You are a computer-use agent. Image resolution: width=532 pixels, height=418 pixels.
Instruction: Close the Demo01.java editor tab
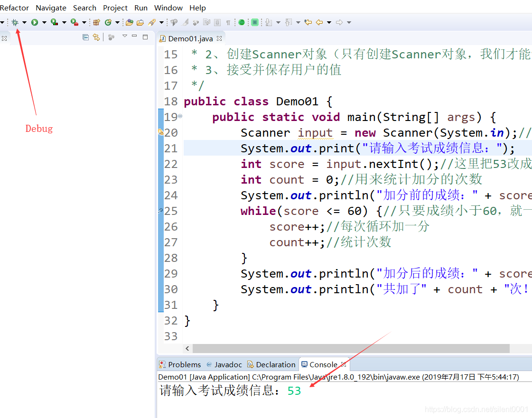click(219, 39)
